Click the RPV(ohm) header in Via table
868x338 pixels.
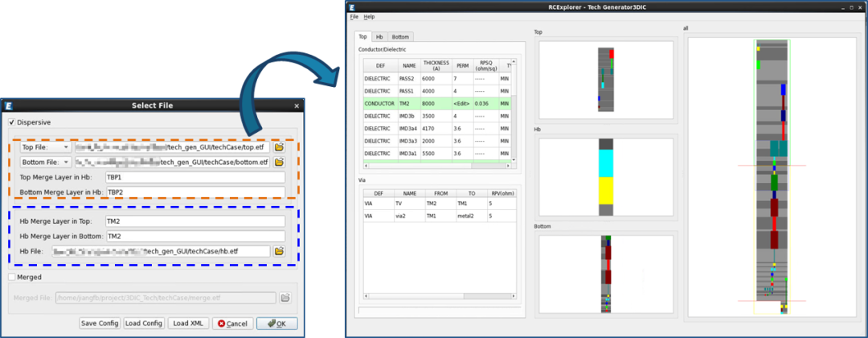coord(501,193)
